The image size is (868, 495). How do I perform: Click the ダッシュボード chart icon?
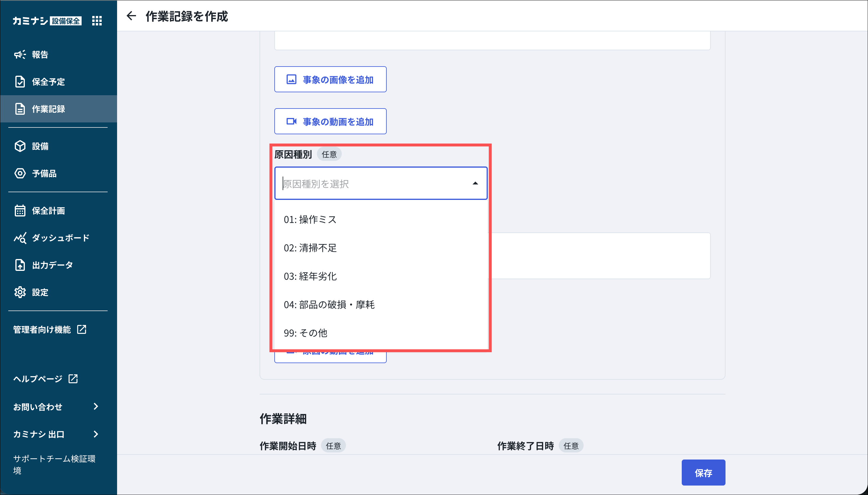coord(20,238)
